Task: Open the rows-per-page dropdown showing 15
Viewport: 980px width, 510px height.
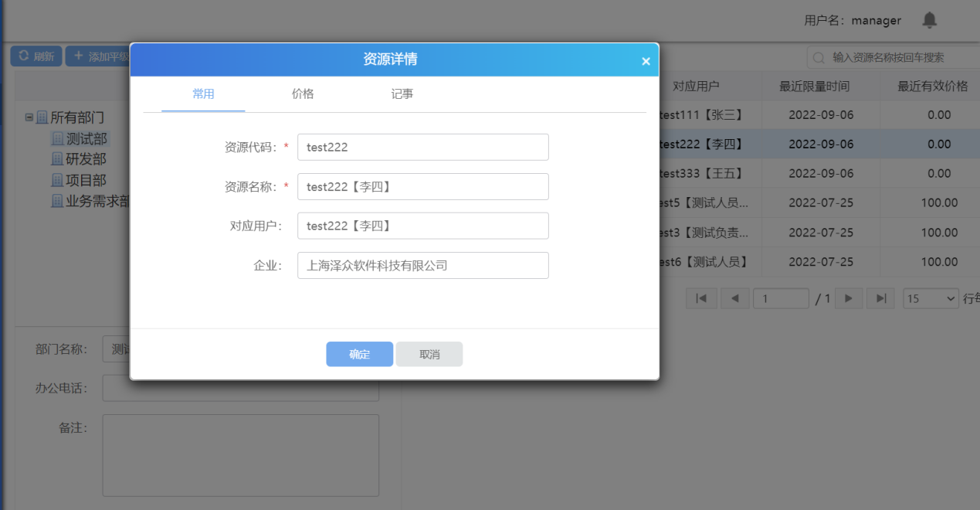Action: pyautogui.click(x=931, y=298)
